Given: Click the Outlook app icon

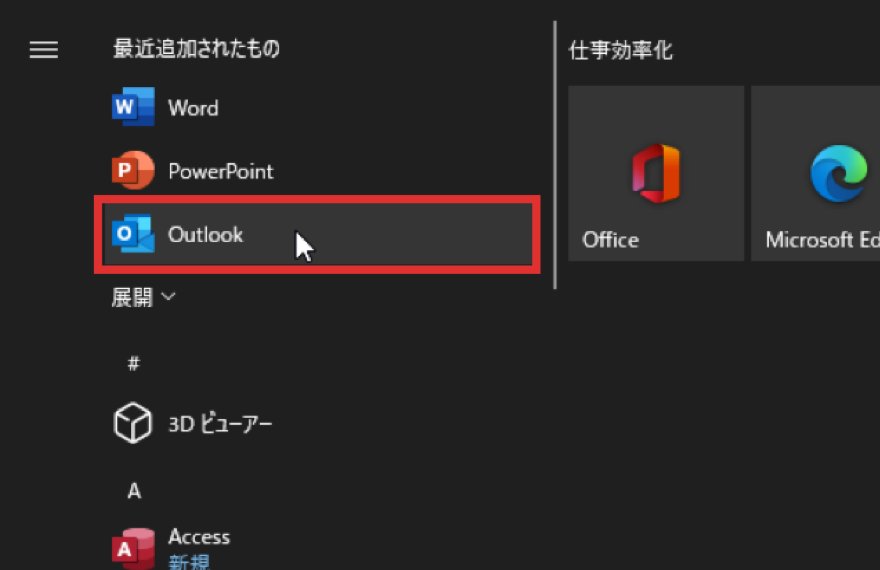Looking at the screenshot, I should [x=133, y=233].
